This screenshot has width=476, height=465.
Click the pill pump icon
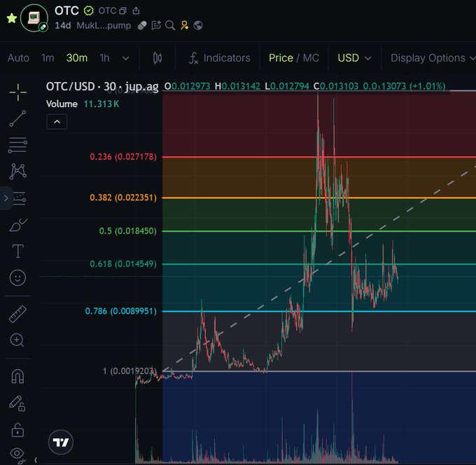click(142, 25)
